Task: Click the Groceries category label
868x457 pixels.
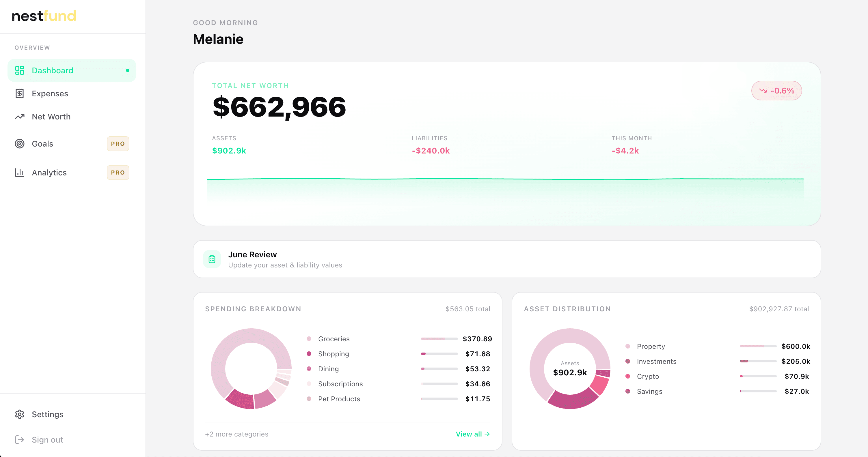Action: pos(334,339)
